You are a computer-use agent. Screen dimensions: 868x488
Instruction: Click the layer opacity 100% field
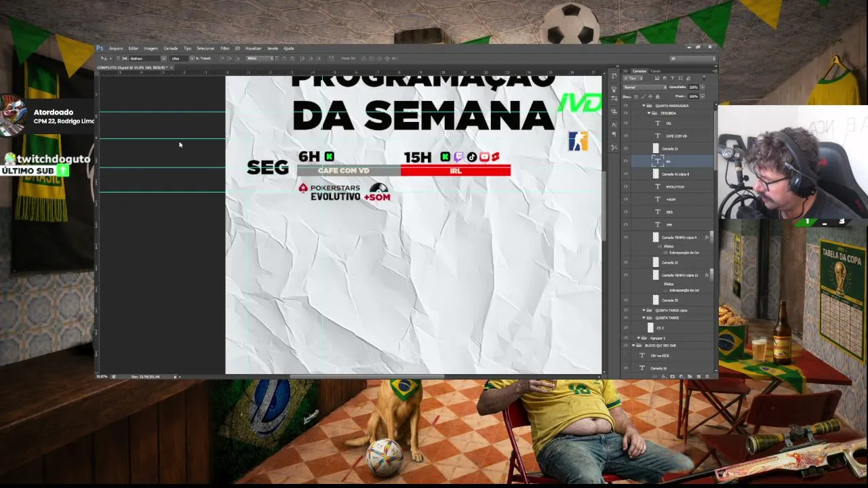tap(693, 87)
